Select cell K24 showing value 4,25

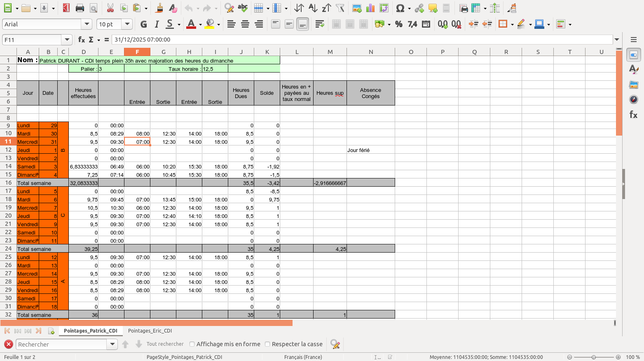pyautogui.click(x=267, y=249)
